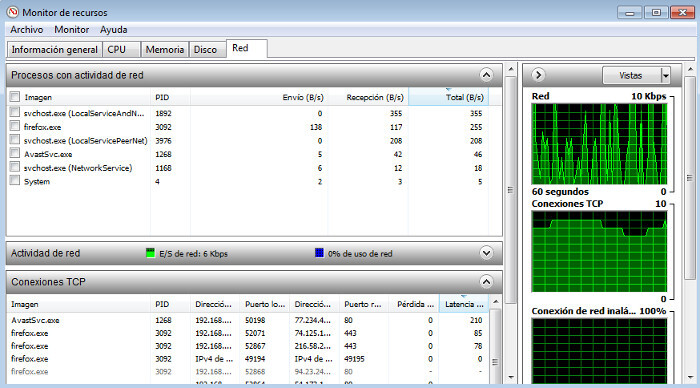Click the remote address 77.234.4...
Viewport: 700px width, 388px height.
(x=312, y=320)
